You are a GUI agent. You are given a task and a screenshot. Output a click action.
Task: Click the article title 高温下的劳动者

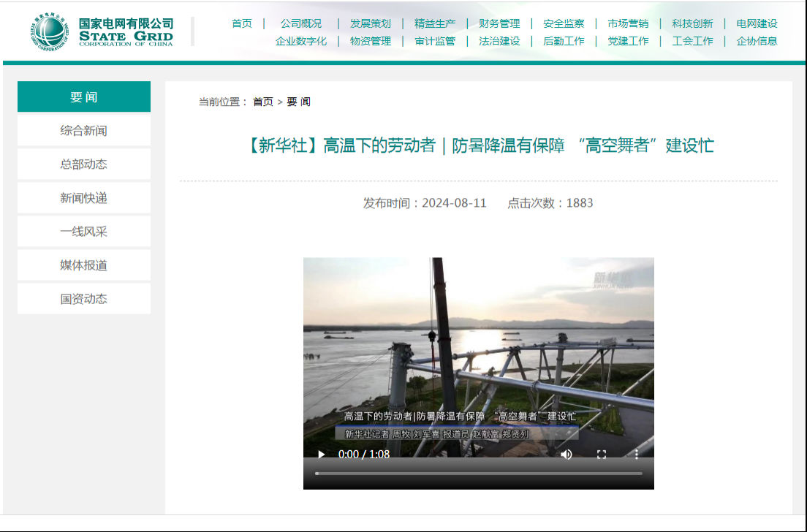480,145
